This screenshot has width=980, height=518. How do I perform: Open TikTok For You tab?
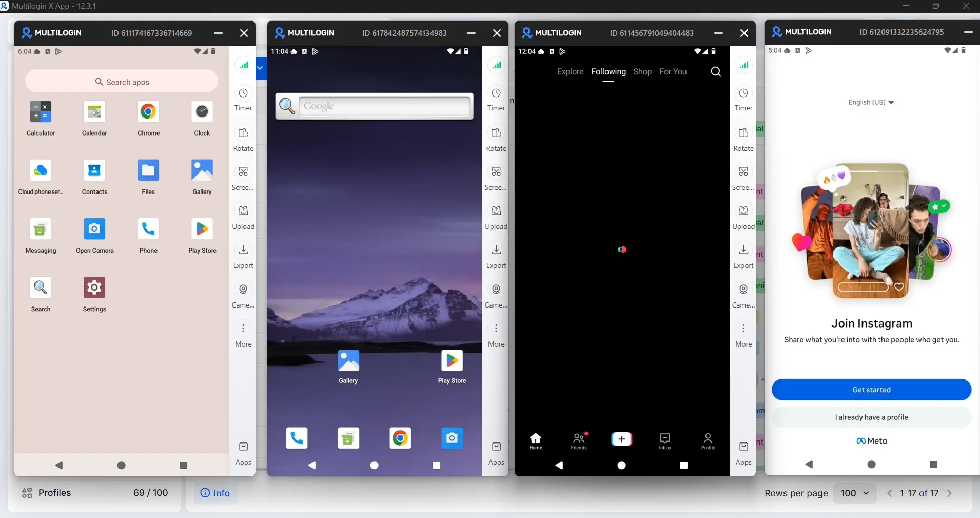(x=673, y=71)
